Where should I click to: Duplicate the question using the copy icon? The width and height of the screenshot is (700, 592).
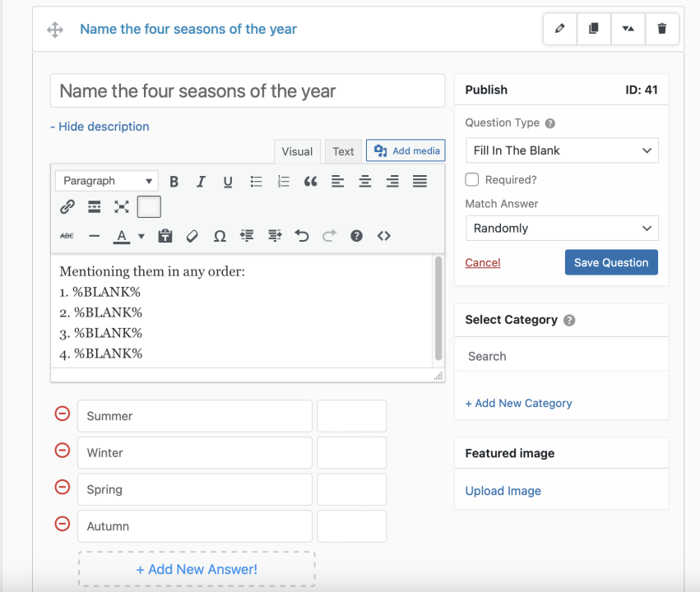[x=594, y=29]
